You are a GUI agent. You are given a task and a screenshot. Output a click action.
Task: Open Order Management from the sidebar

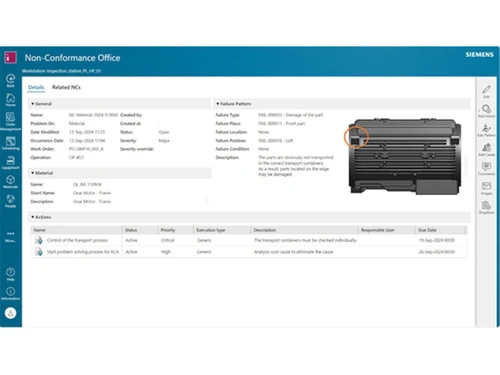coord(10,121)
